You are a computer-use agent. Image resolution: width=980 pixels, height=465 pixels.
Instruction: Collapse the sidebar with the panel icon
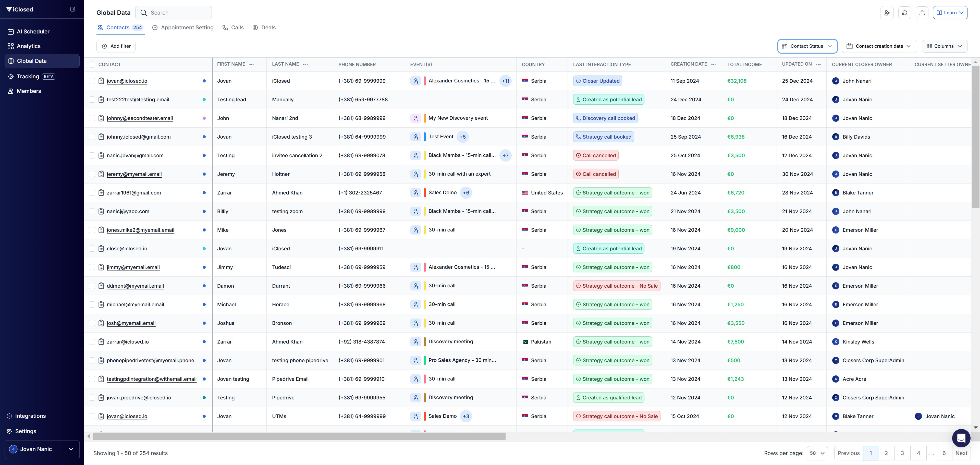point(73,9)
